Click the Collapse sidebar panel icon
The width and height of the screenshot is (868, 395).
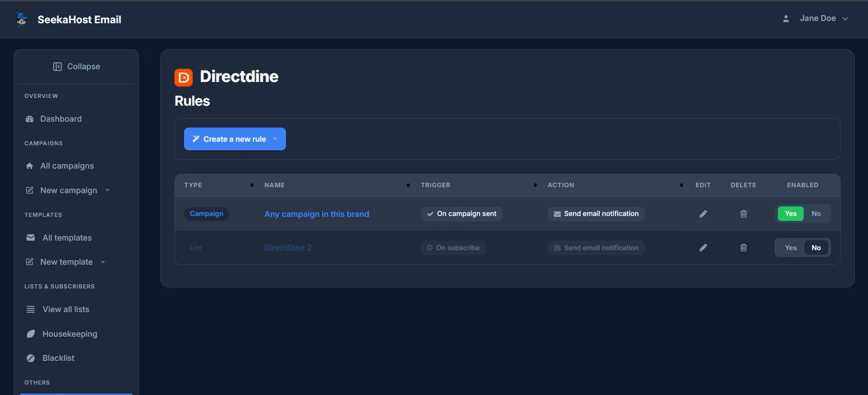coord(57,67)
